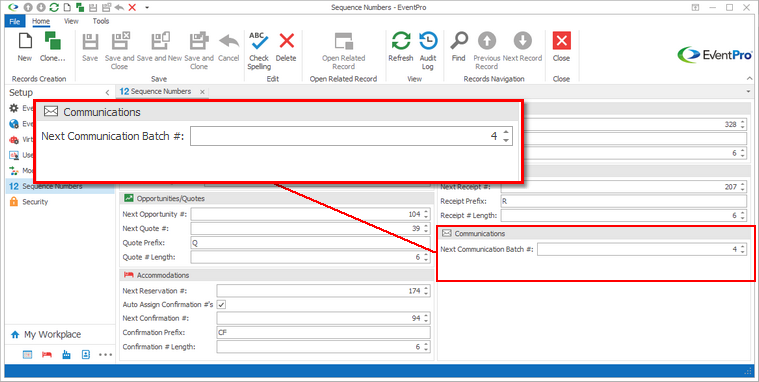Open the File menu
The height and width of the screenshot is (382, 759).
tap(15, 21)
